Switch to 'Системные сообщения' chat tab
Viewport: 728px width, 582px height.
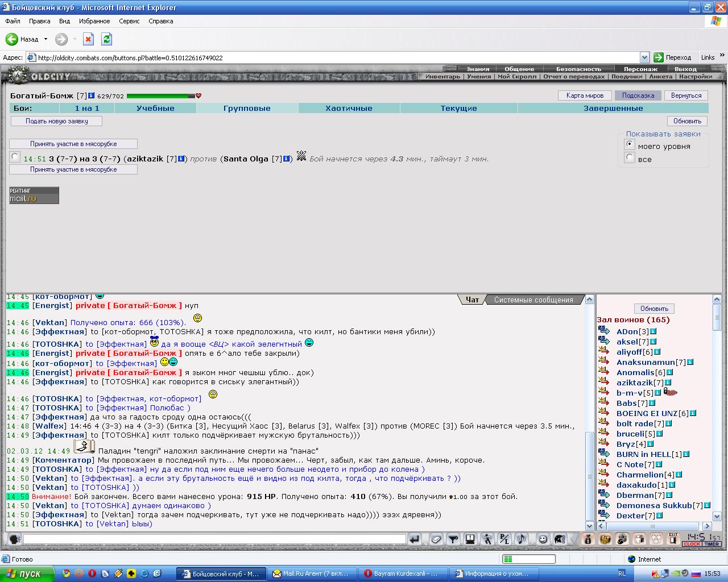(533, 300)
